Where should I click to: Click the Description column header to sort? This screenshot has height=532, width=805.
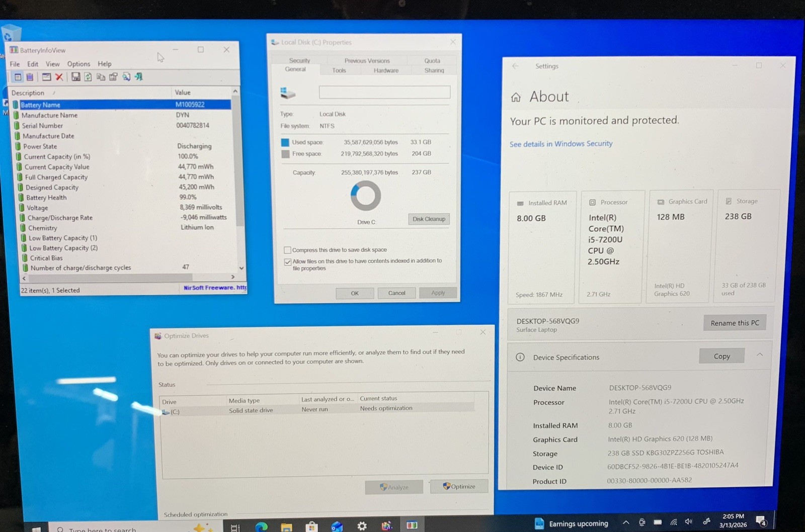point(91,93)
